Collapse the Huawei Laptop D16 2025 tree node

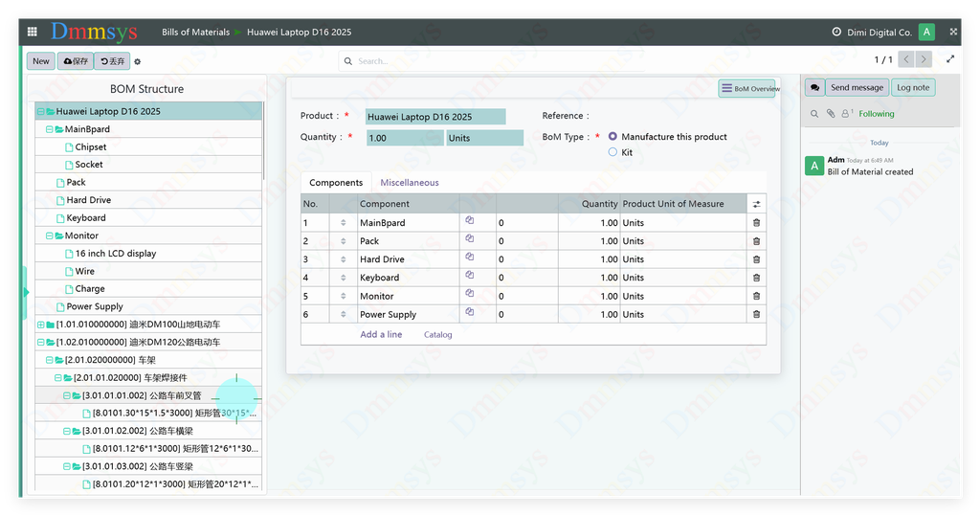click(x=40, y=111)
